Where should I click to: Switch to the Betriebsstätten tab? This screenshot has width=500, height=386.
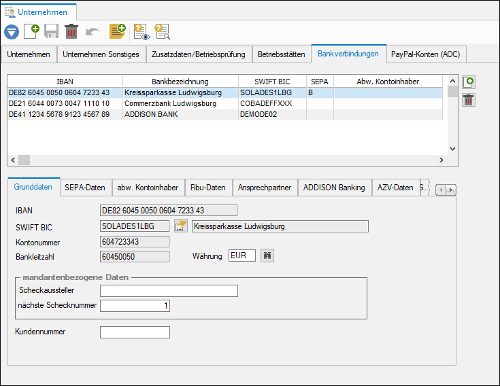pyautogui.click(x=281, y=54)
